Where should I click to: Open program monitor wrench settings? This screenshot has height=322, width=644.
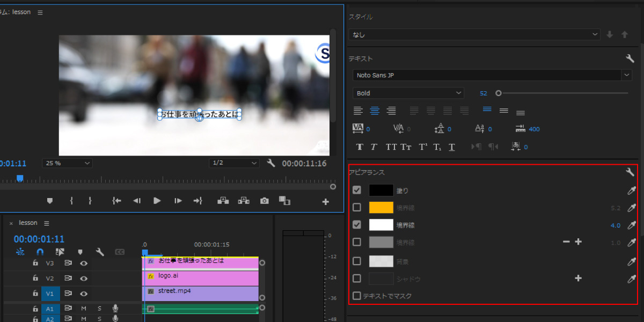click(x=270, y=163)
